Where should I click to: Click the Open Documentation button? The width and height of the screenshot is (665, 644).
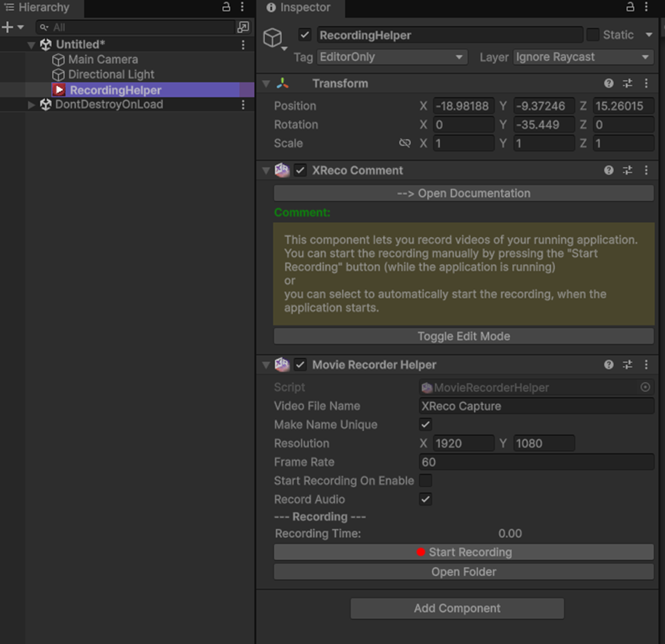[x=464, y=193]
